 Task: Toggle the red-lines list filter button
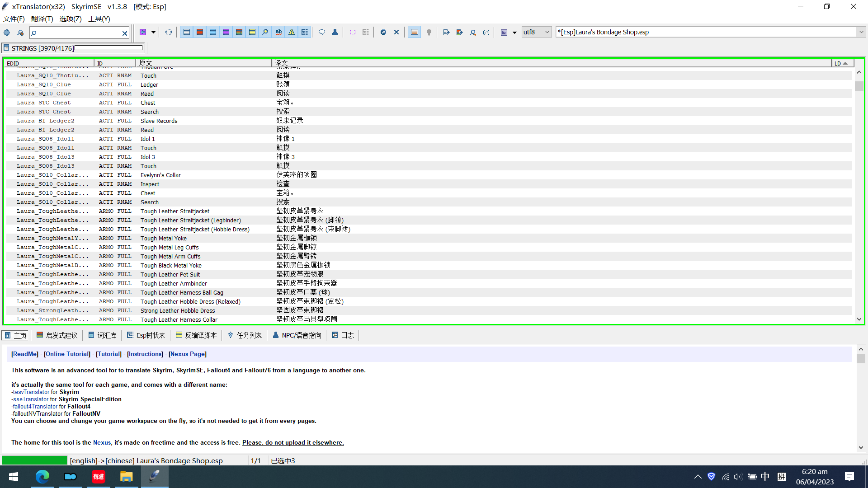click(199, 32)
